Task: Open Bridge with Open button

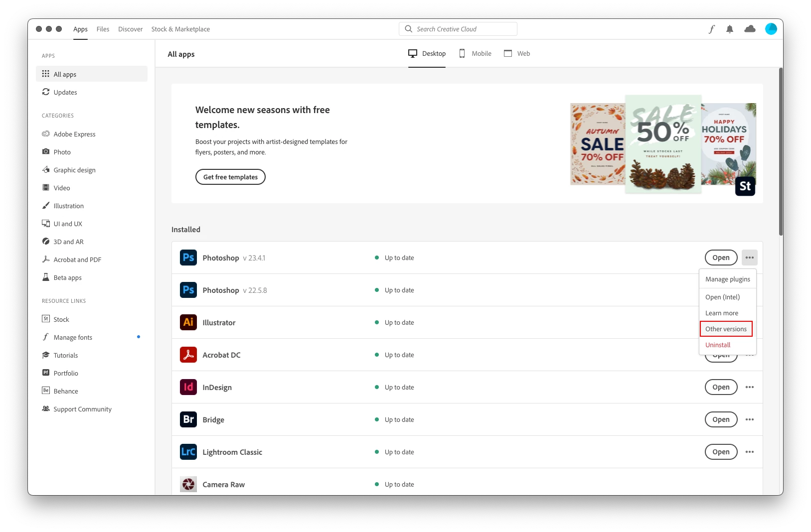Action: tap(721, 419)
